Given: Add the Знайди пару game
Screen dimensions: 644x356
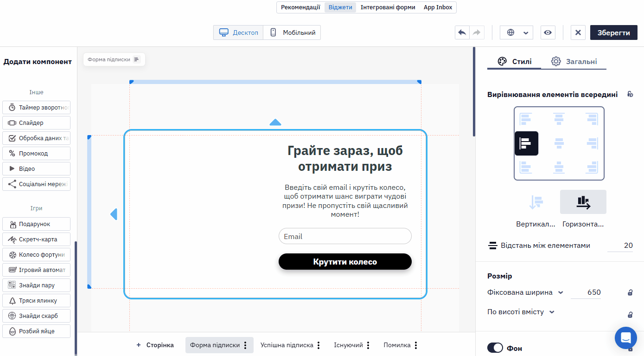Looking at the screenshot, I should click(36, 285).
